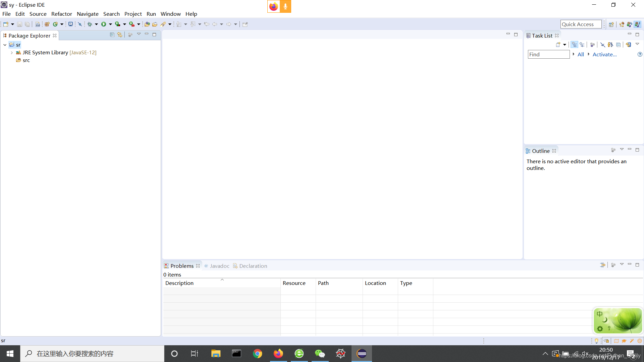Open the Search menu in menu bar
The width and height of the screenshot is (644, 362).
111,14
